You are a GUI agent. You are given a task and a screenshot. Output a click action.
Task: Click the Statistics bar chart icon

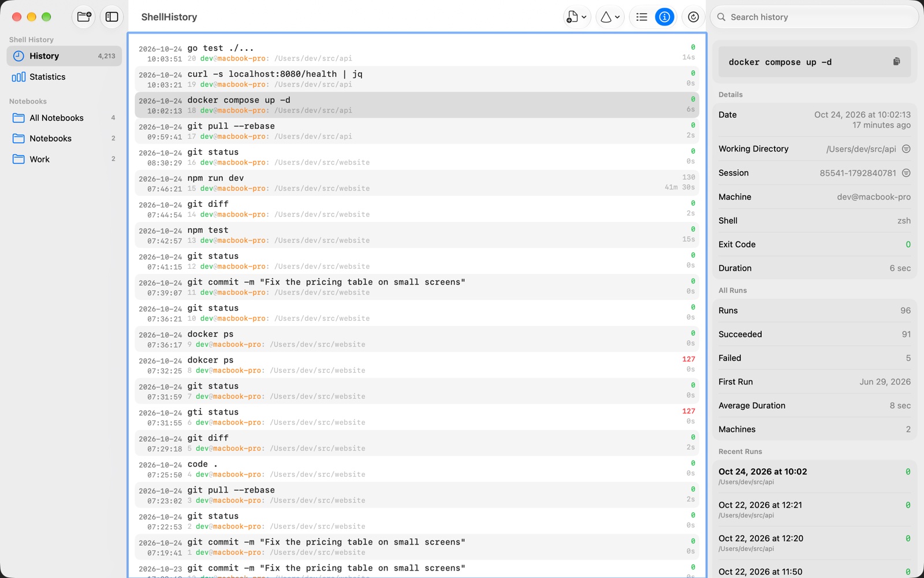coord(18,77)
